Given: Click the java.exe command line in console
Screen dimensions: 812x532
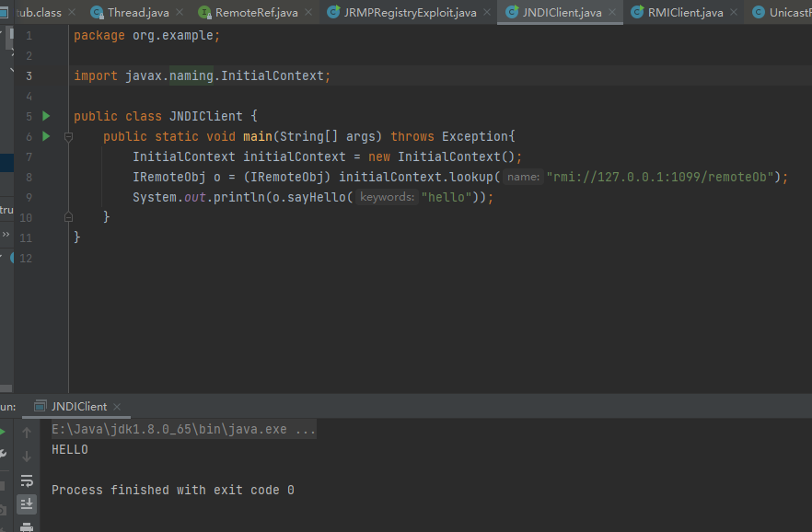Looking at the screenshot, I should [x=184, y=430].
